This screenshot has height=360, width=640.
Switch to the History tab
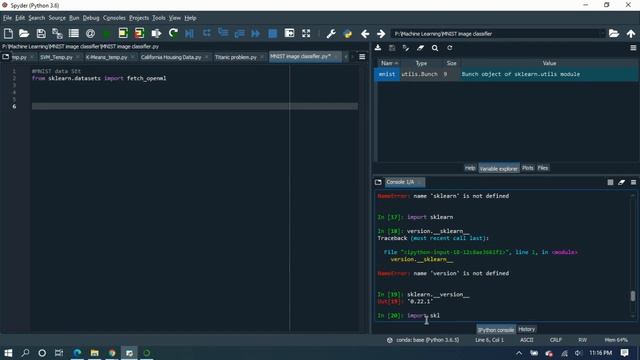click(526, 329)
